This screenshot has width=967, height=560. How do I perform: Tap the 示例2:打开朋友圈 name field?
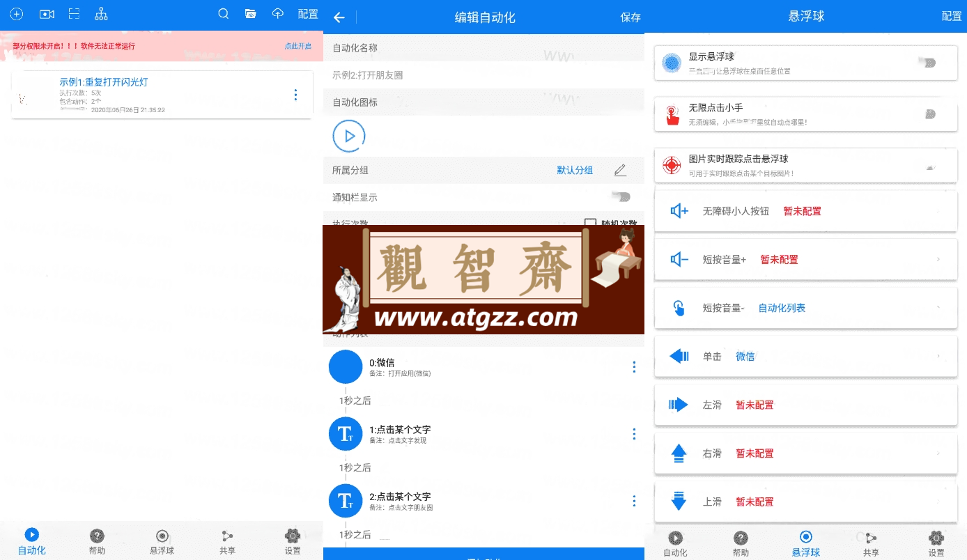pos(483,75)
